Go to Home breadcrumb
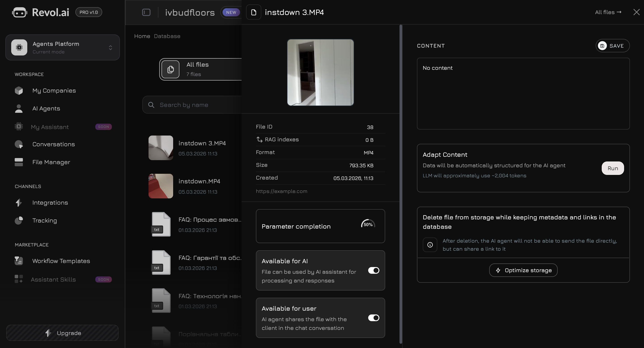The height and width of the screenshot is (348, 644). point(142,36)
